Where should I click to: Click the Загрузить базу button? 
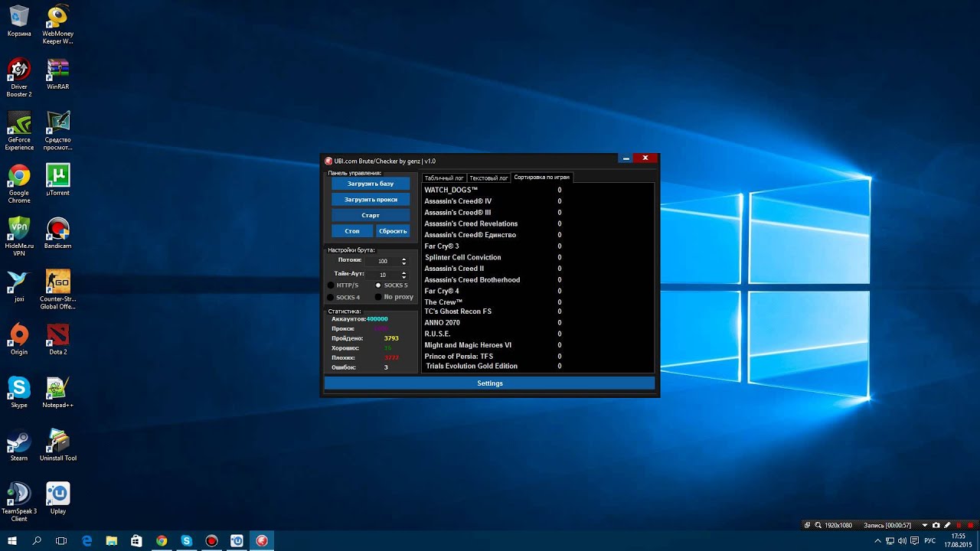pos(371,184)
